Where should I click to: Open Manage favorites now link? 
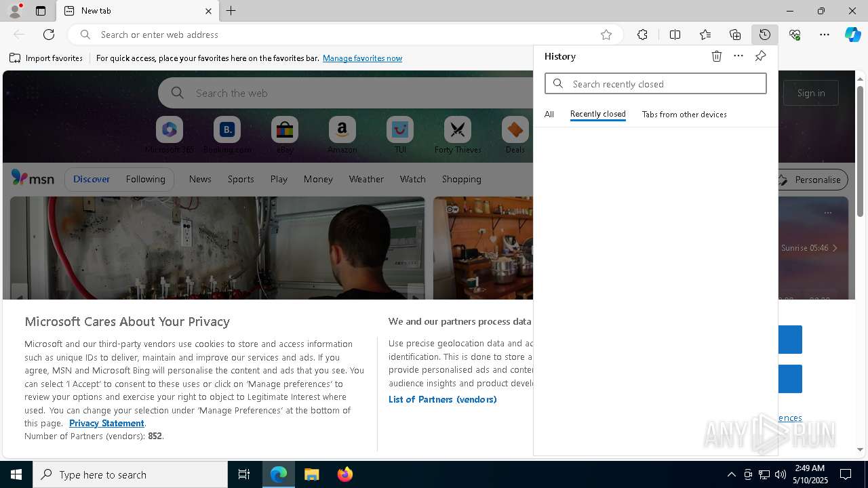(x=363, y=58)
